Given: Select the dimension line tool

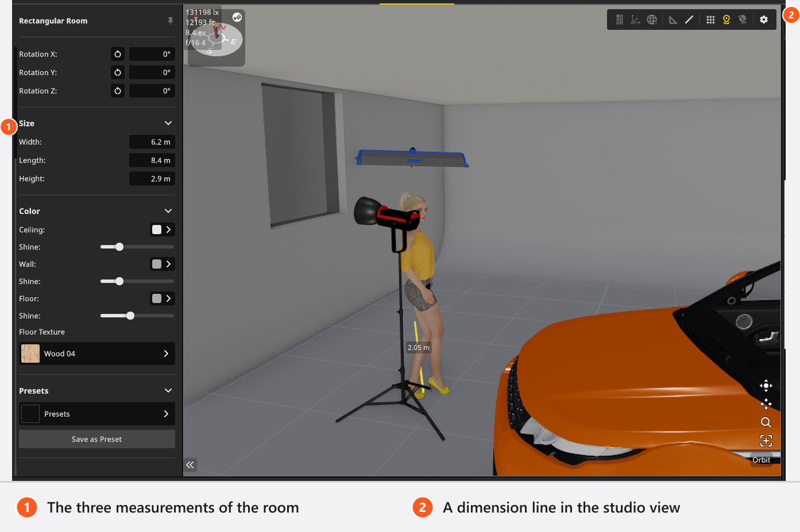Looking at the screenshot, I should [x=689, y=20].
